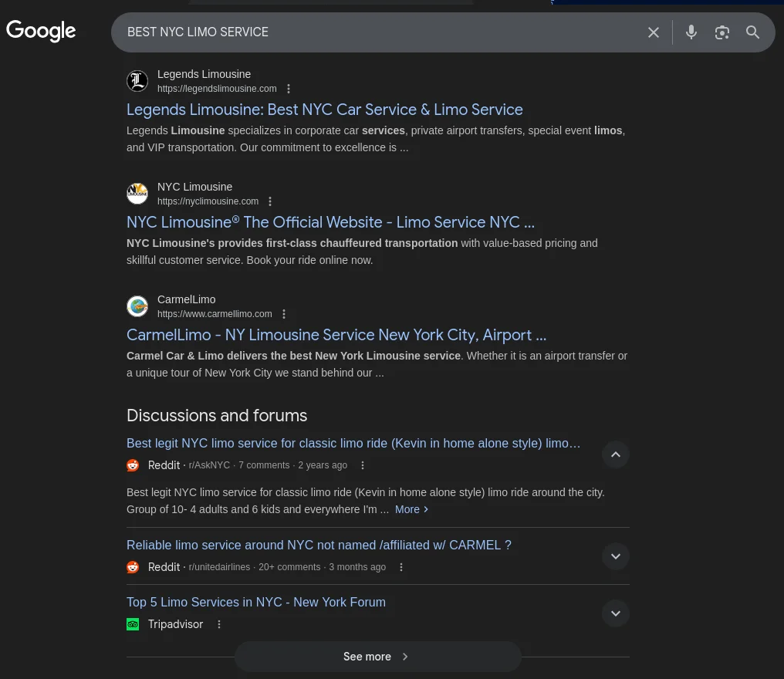Click See more button for discussions
This screenshot has height=679, width=784.
(x=377, y=657)
